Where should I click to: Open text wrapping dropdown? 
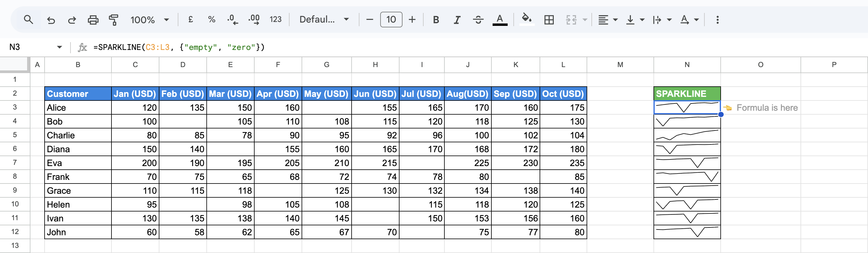click(x=662, y=20)
